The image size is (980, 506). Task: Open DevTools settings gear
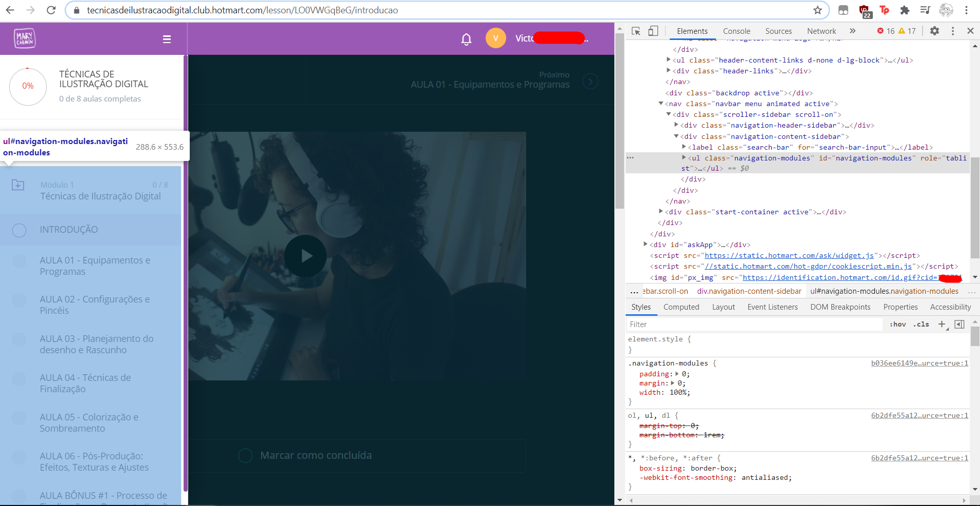[x=934, y=31]
